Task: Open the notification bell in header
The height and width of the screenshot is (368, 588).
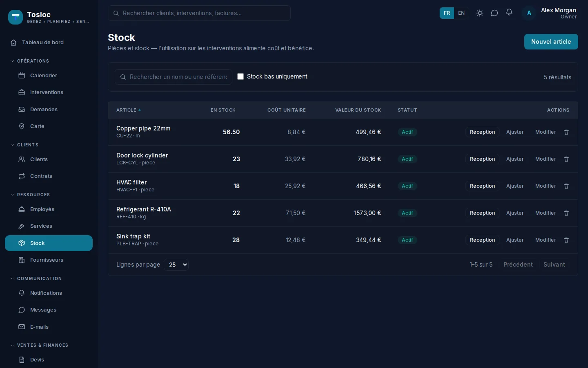Action: [509, 13]
